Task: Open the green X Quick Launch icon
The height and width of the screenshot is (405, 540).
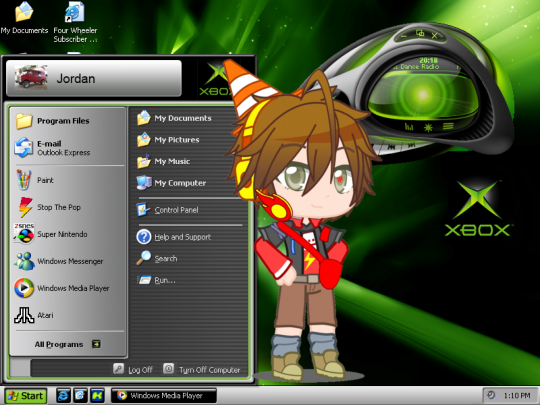Action: (x=97, y=395)
